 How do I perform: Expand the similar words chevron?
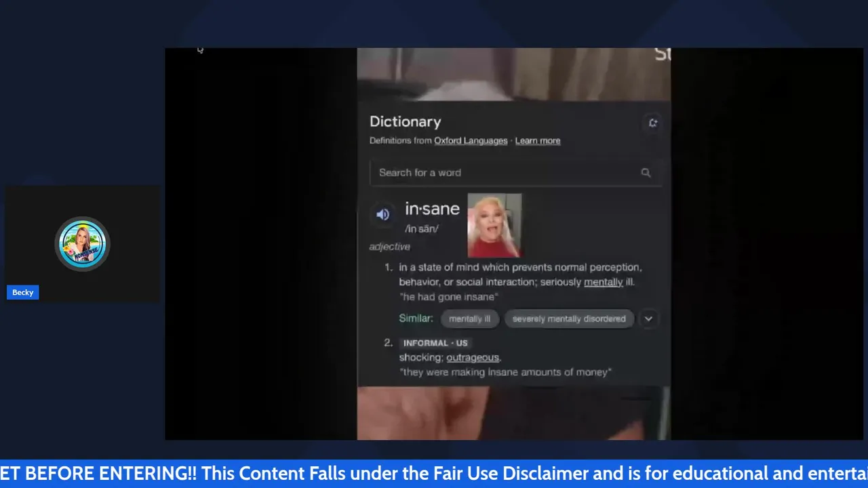pos(648,319)
